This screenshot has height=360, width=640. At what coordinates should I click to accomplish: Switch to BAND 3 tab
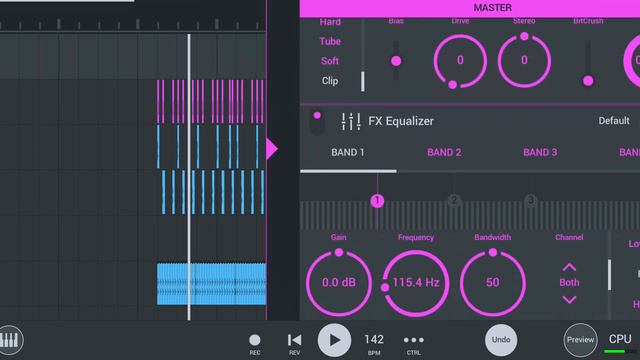tap(540, 153)
